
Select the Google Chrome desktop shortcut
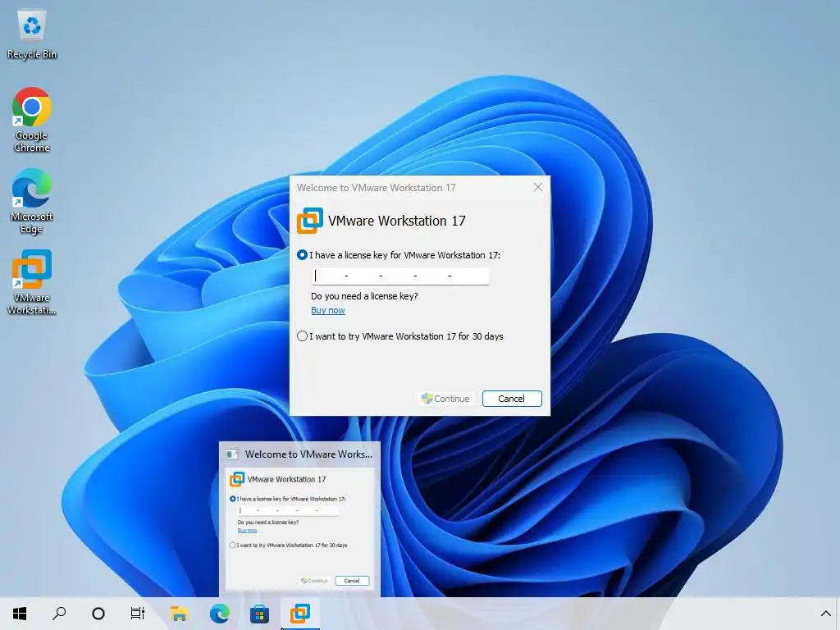coord(32,120)
